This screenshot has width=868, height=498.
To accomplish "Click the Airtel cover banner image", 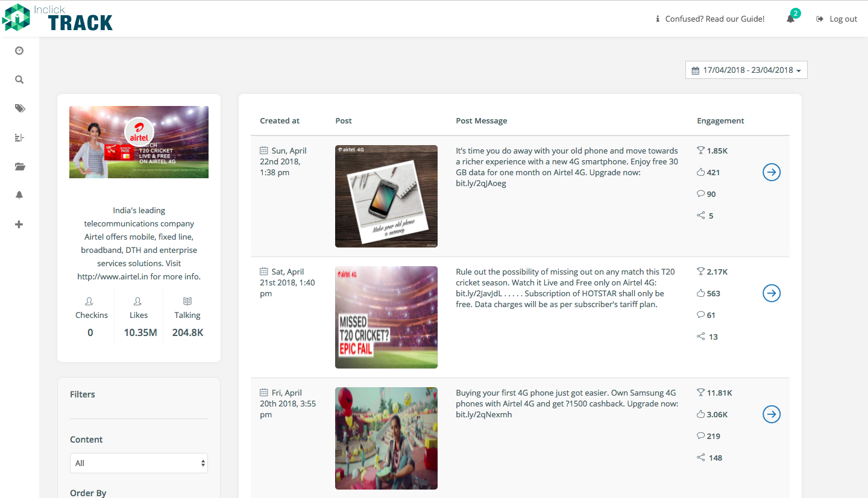I will 139,142.
